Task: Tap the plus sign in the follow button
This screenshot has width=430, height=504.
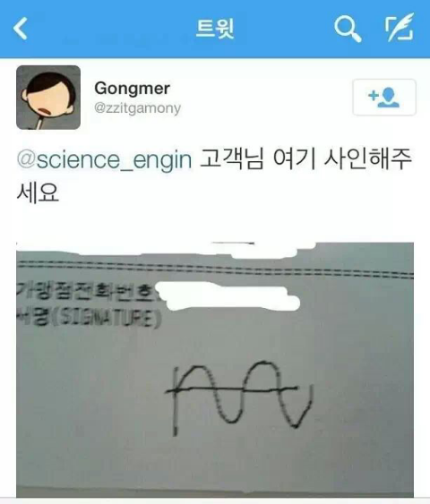Action: click(x=373, y=96)
